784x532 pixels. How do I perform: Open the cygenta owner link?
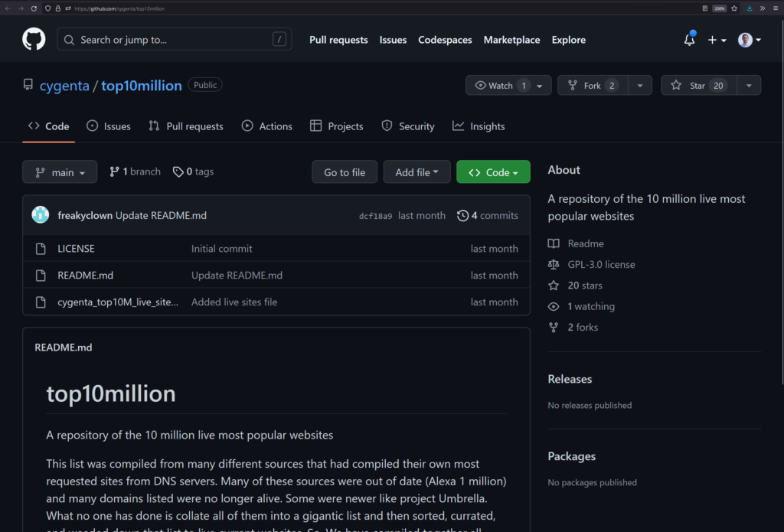(64, 86)
